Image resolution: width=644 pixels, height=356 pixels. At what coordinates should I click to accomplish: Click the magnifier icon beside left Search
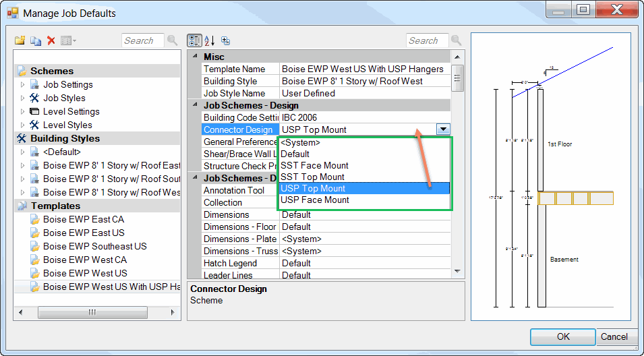pos(173,40)
